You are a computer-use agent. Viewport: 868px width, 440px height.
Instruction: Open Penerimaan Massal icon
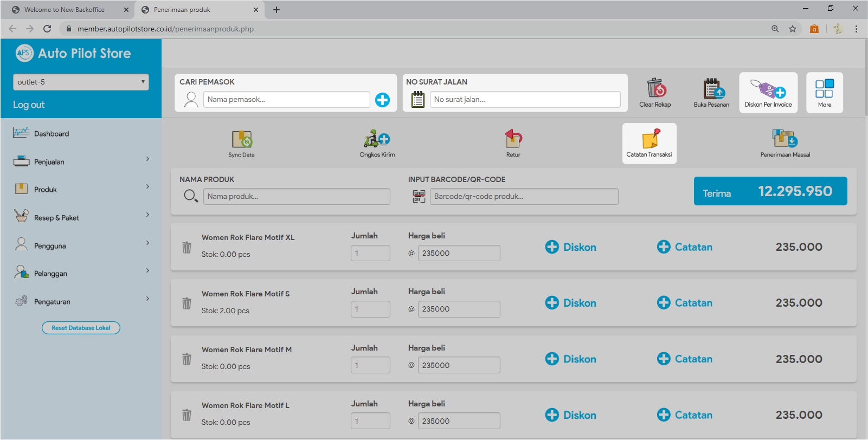click(785, 139)
